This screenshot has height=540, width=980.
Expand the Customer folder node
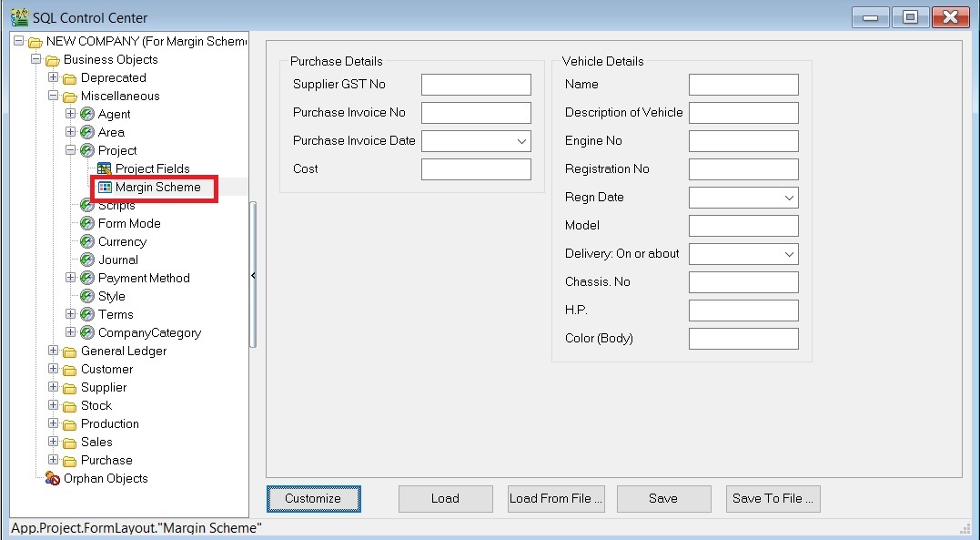coord(54,369)
